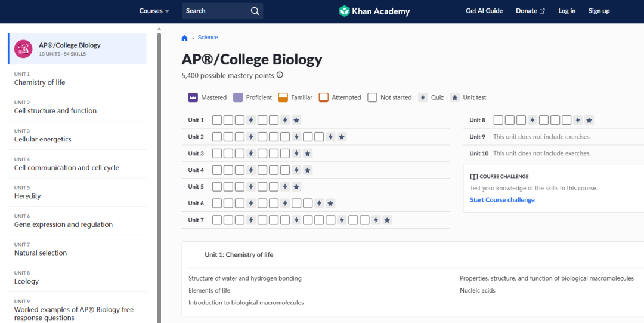Open Structure of water and hydrogen bonding
The height and width of the screenshot is (323, 644).
pos(245,279)
